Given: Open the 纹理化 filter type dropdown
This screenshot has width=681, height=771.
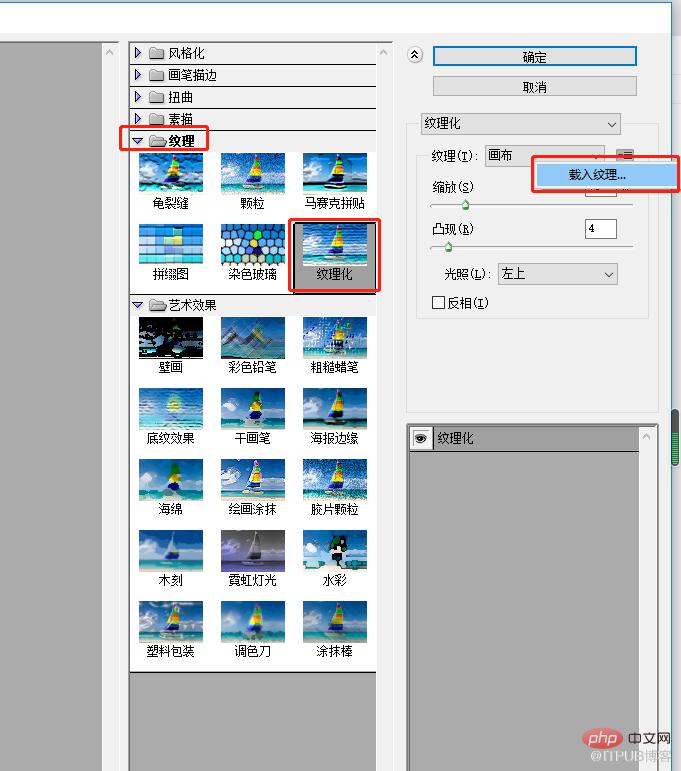Looking at the screenshot, I should tap(521, 124).
